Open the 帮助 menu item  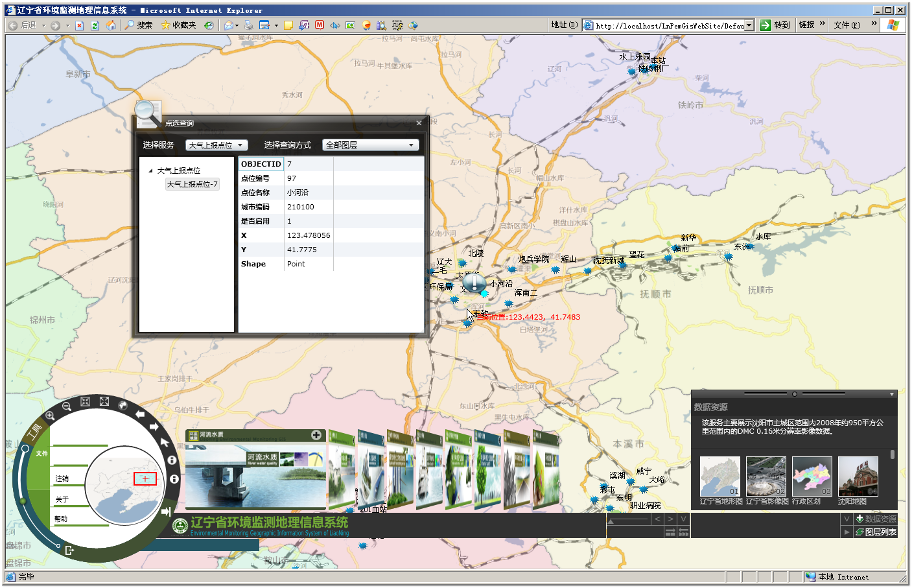pos(61,519)
